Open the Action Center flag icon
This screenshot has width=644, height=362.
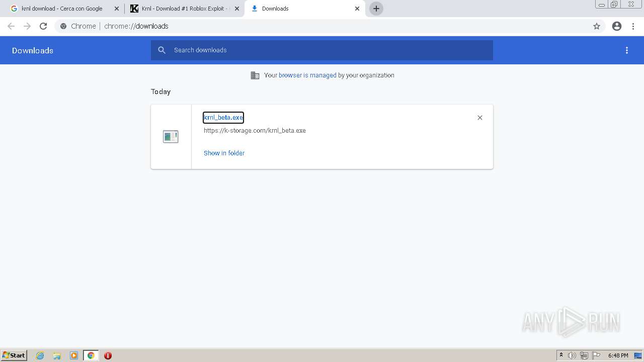(x=596, y=355)
